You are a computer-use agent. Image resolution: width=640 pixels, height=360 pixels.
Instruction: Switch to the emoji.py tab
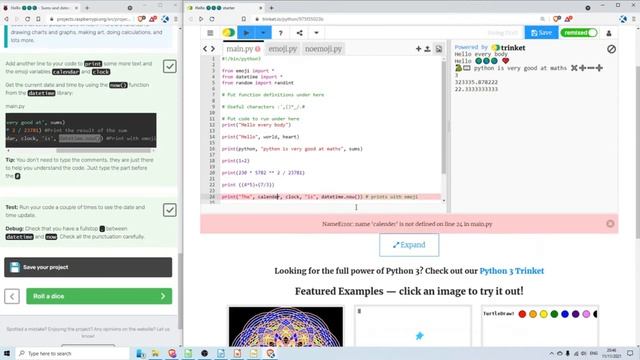[282, 49]
